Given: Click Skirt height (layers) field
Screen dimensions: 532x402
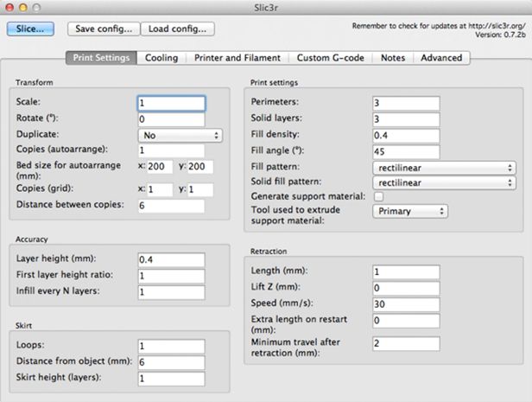Looking at the screenshot, I should [171, 379].
